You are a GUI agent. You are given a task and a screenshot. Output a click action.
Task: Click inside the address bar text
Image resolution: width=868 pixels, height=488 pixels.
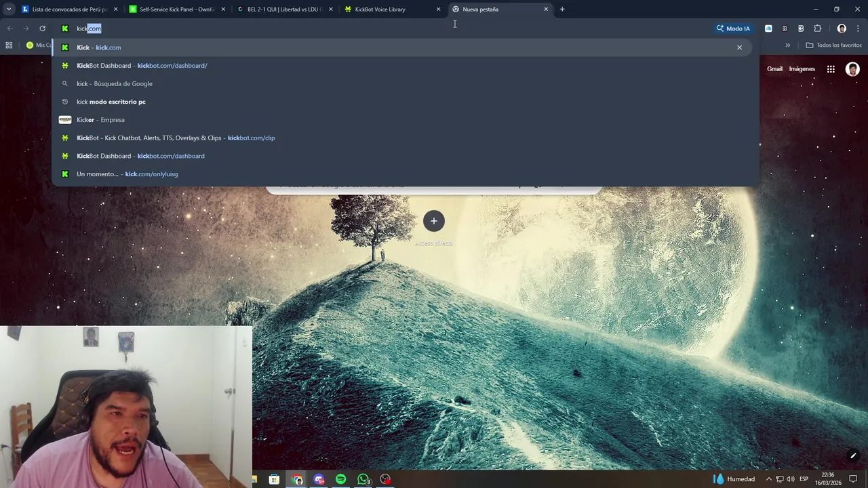(89, 28)
